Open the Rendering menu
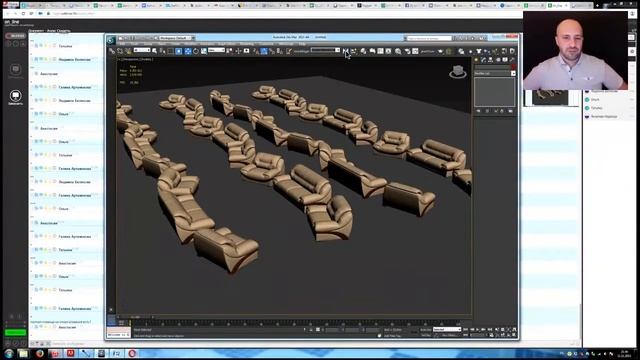640x360 pixels. 247,44
